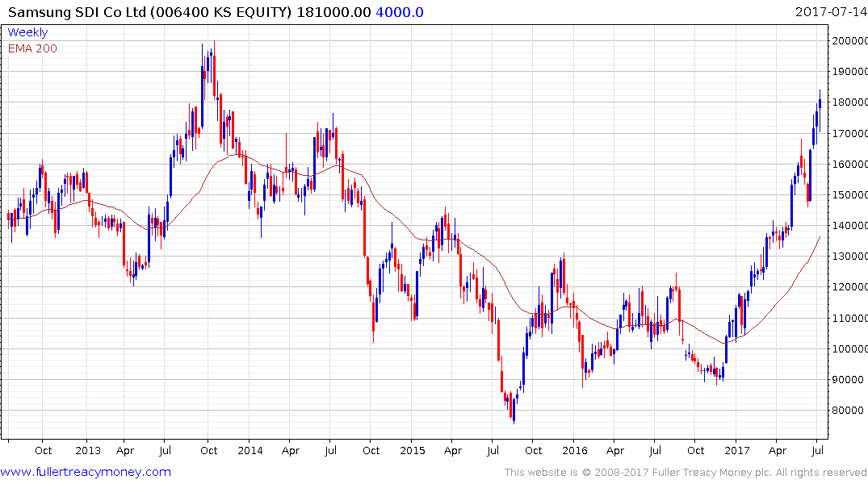Viewport: 868px width, 484px height.
Task: Click the 2013 year label on the axis
Action: (x=88, y=450)
